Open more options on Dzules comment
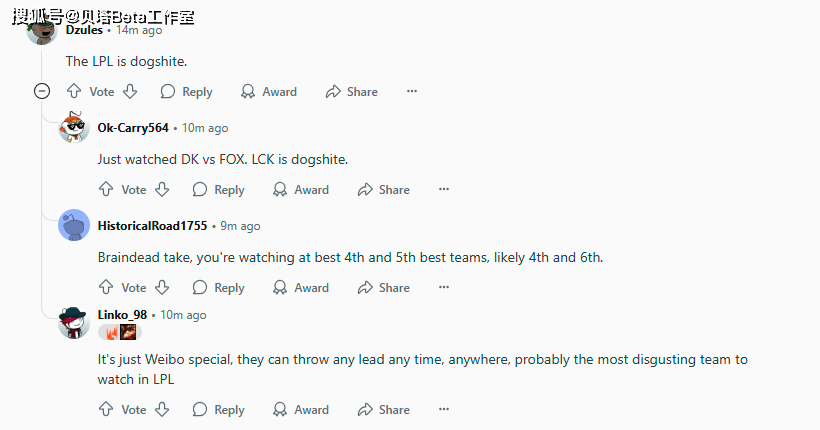The image size is (820, 430). [412, 91]
